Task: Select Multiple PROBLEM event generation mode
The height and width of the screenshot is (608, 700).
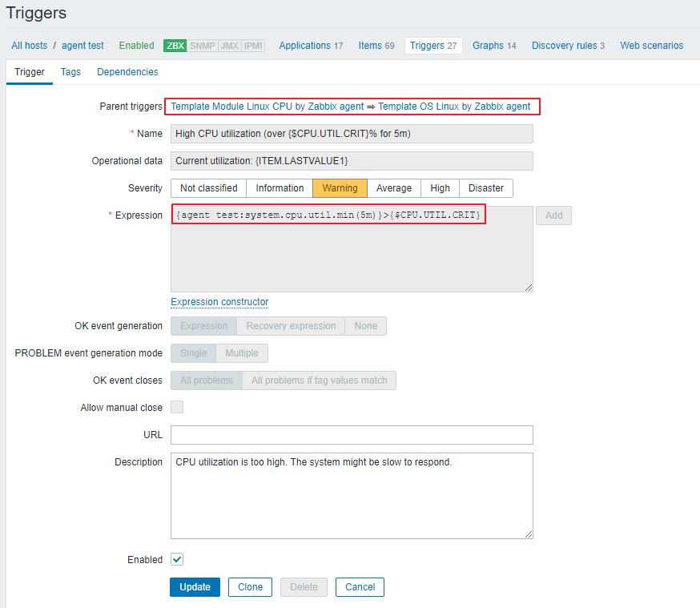Action: [x=242, y=353]
